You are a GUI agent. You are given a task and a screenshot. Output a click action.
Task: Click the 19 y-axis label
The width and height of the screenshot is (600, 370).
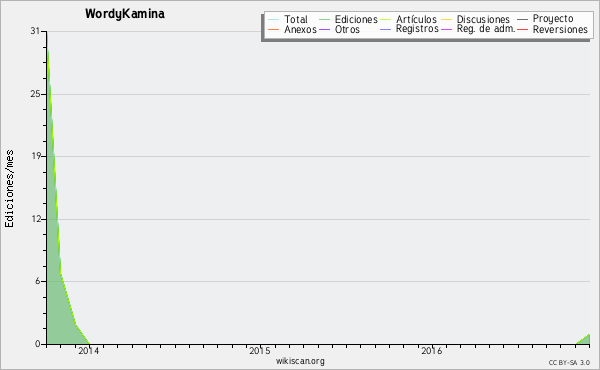[35, 156]
